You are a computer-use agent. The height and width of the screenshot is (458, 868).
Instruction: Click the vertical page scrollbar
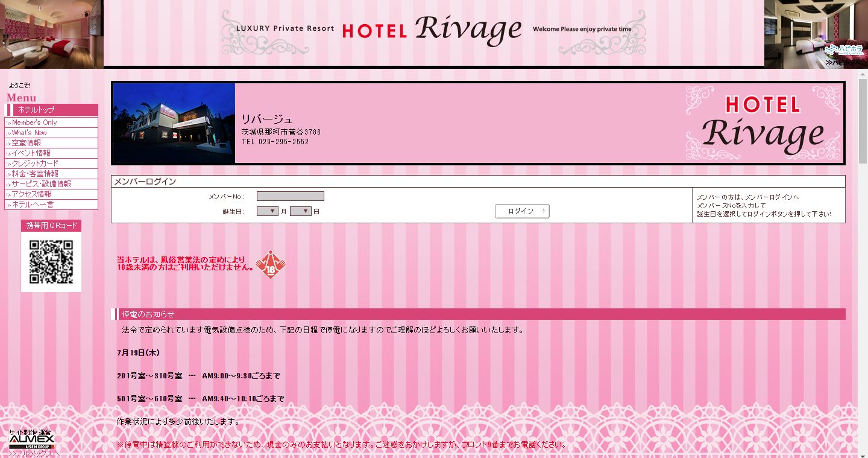(863, 121)
